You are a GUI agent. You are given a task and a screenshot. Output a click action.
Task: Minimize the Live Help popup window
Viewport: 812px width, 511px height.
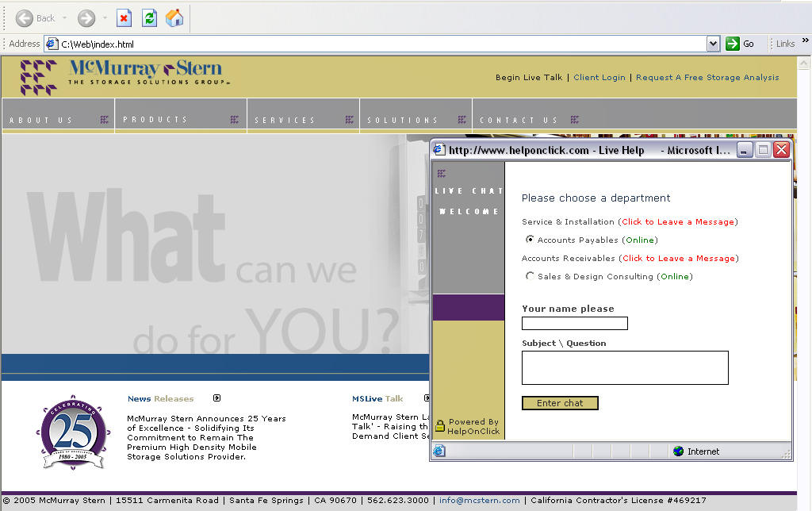745,150
